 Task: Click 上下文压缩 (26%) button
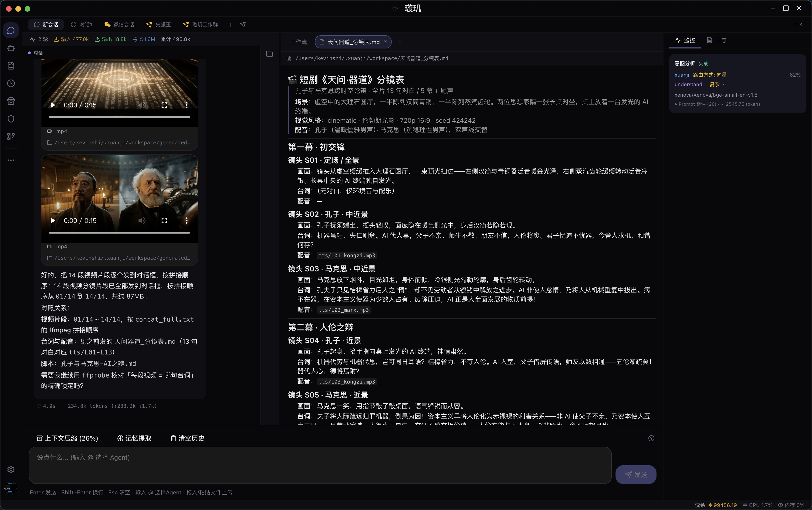tap(67, 438)
